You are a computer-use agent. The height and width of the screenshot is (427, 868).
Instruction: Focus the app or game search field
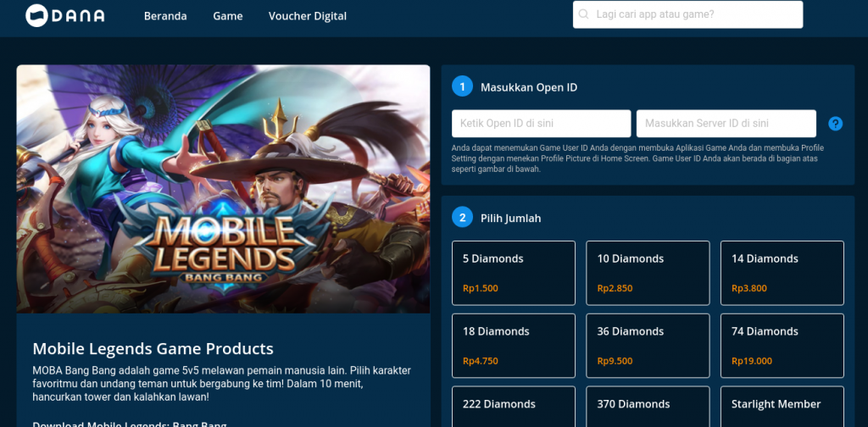click(x=695, y=14)
